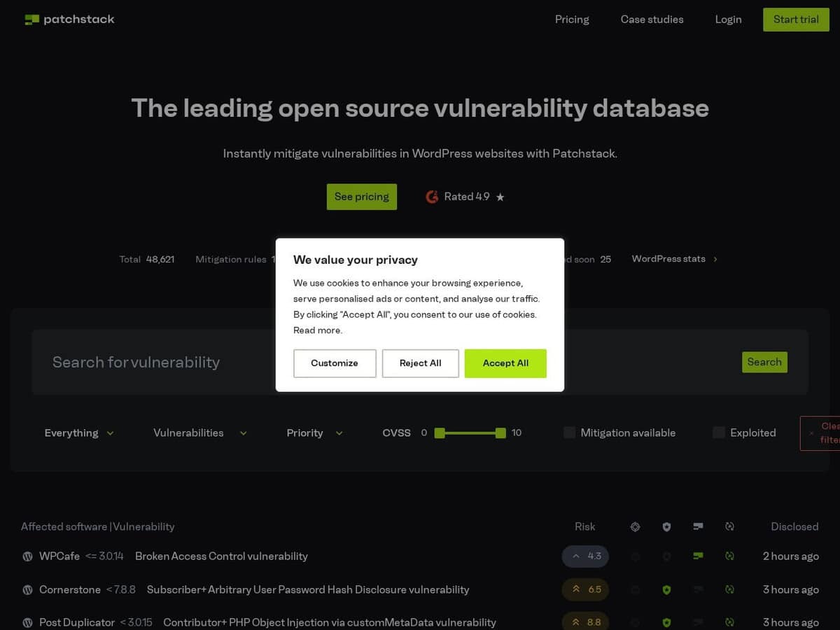The width and height of the screenshot is (840, 630).
Task: Click the green Patchstack icon in WPCafe row
Action: tap(698, 556)
